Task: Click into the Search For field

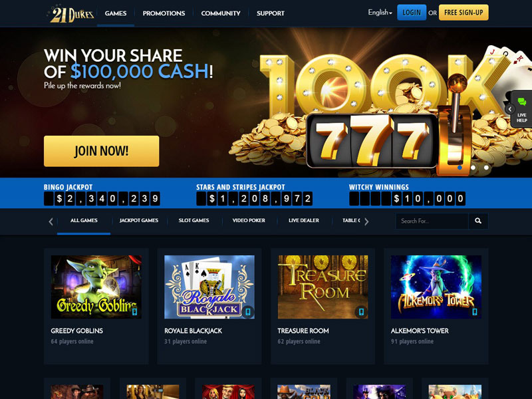Action: (x=432, y=221)
